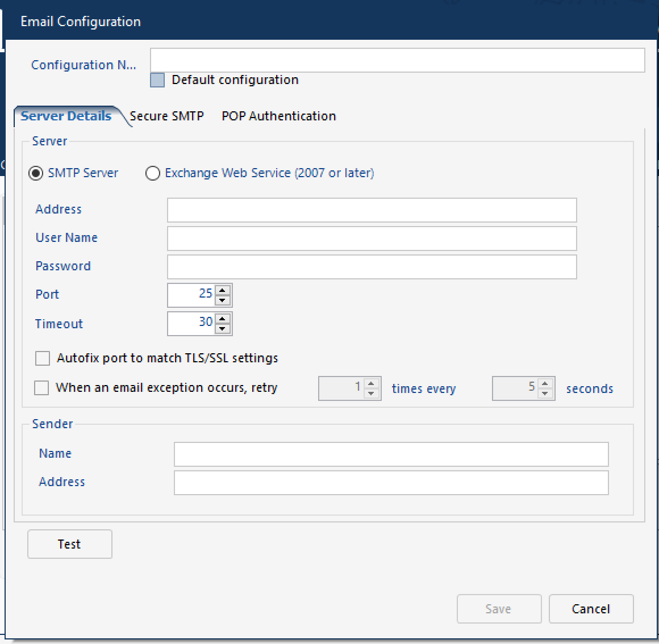Decrease the Port value with down arrow
Viewport: 659px width, 644px height.
[223, 300]
